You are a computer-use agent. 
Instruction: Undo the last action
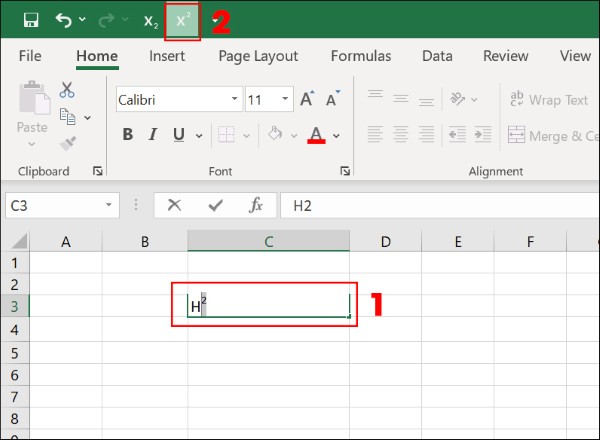pyautogui.click(x=64, y=20)
